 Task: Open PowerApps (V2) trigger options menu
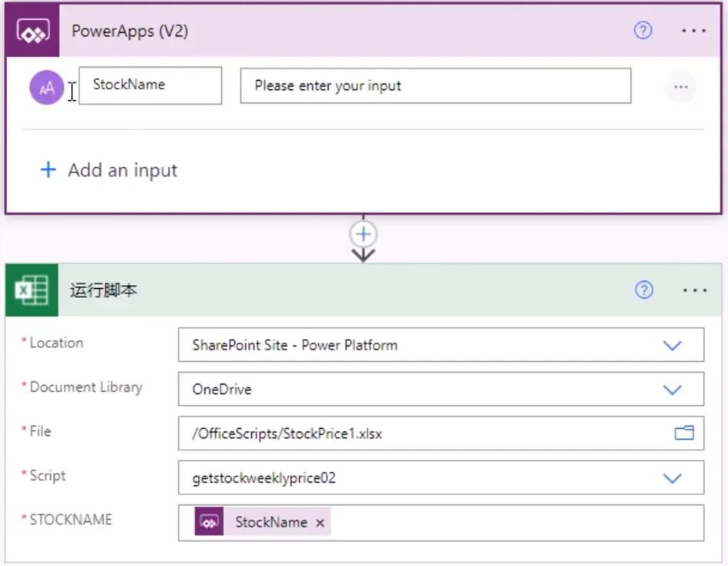coord(693,31)
